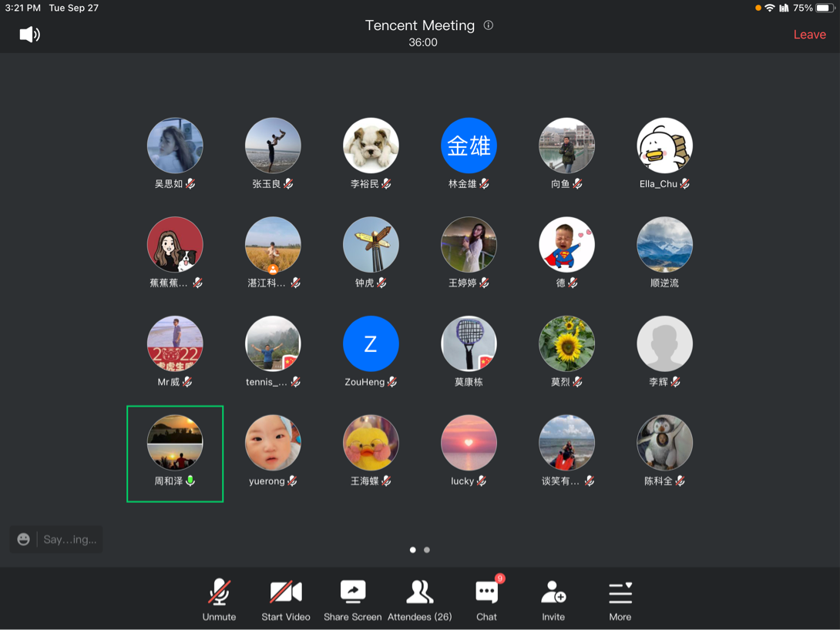This screenshot has height=630, width=840.
Task: Switch to the second page dot
Action: 427,550
